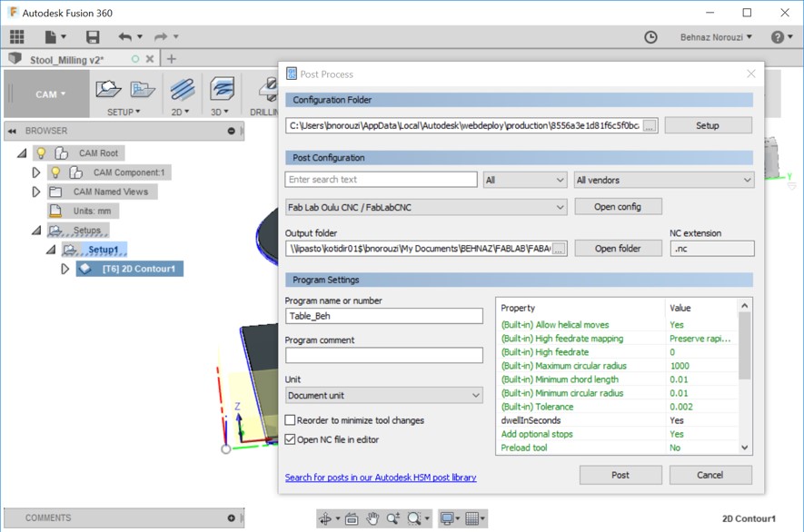Expand the [T6] 2D Contour1 operation
This screenshot has height=532, width=804.
tap(65, 269)
